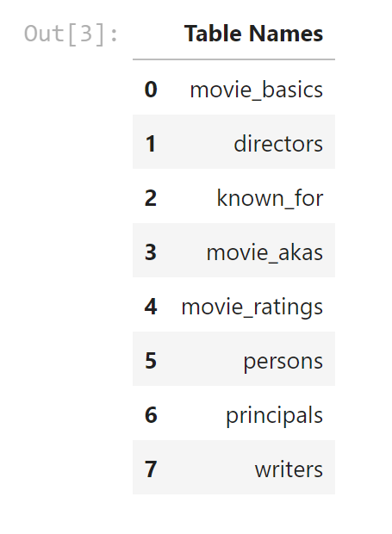
Task: Click row index 7 label
Action: click(x=151, y=469)
